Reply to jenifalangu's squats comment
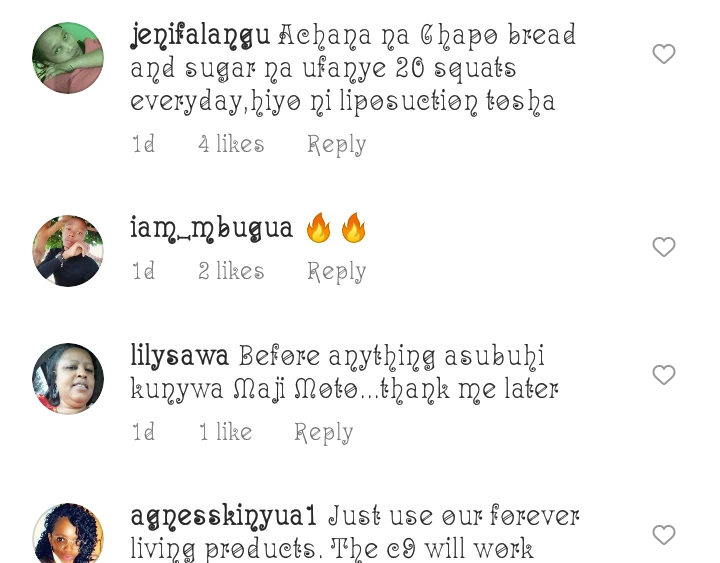 [x=337, y=145]
